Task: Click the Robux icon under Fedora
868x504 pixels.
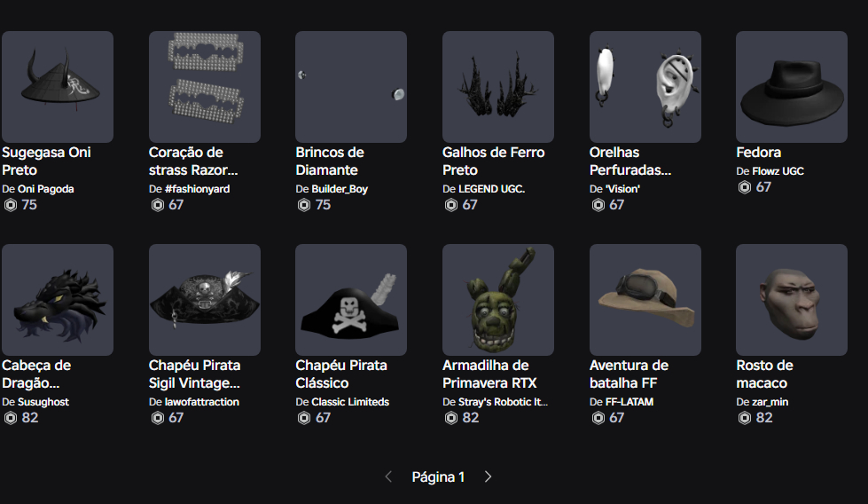Action: (x=745, y=187)
